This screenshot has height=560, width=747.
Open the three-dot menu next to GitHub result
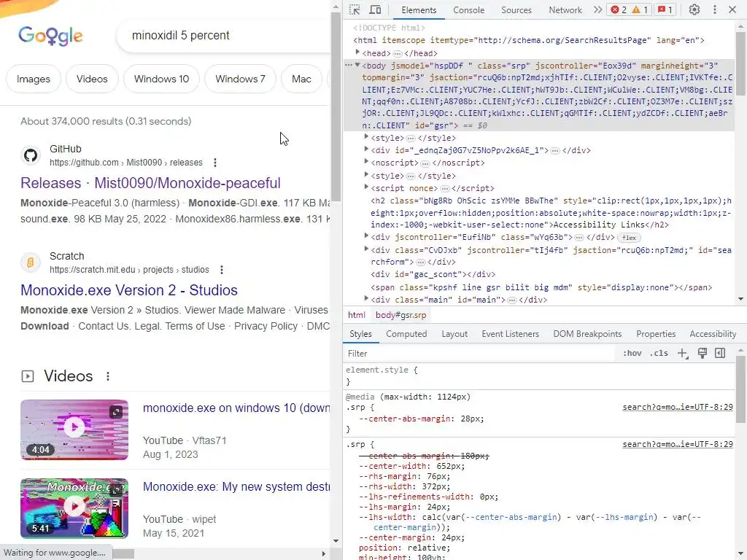point(215,163)
